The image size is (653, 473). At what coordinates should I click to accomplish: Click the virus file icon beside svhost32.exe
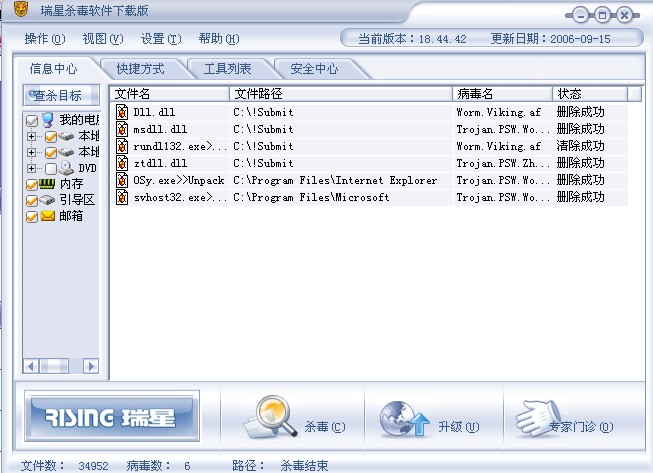tap(122, 197)
